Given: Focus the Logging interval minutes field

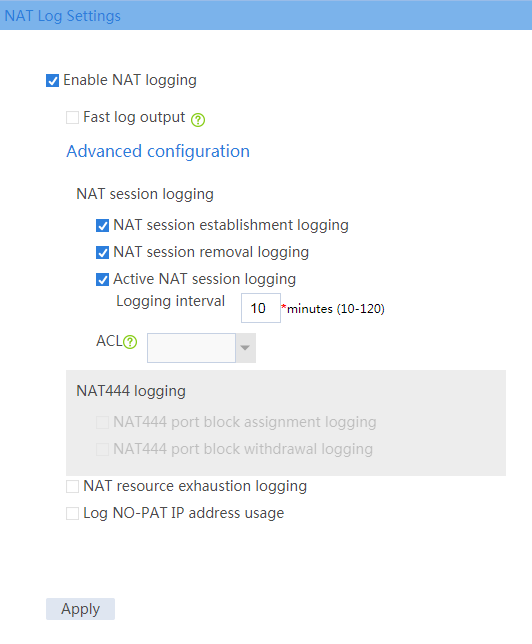Looking at the screenshot, I should pos(261,308).
